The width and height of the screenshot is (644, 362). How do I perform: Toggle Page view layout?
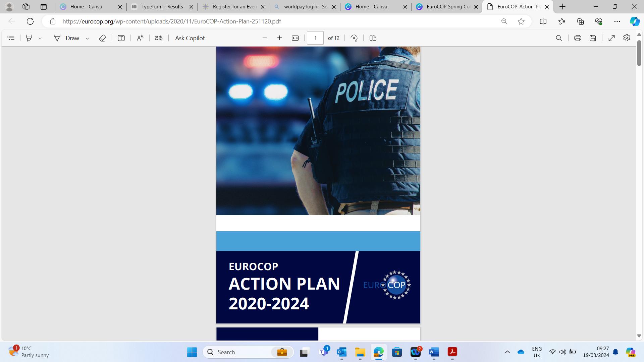(373, 38)
